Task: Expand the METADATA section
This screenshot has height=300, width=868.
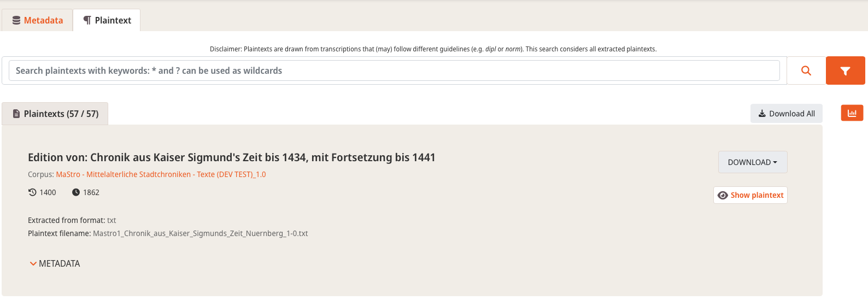Action: 55,263
